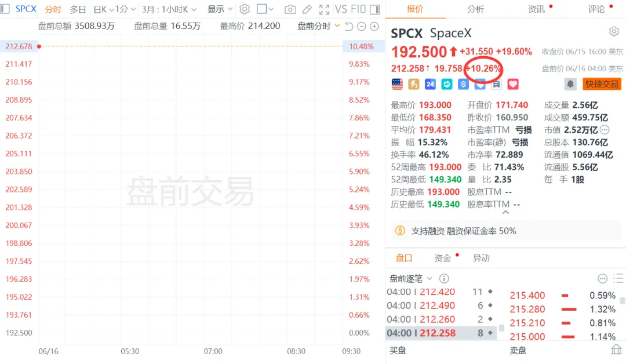Switch to the 评论 comments tab
Screen dimensions: 626x364
[x=596, y=9]
